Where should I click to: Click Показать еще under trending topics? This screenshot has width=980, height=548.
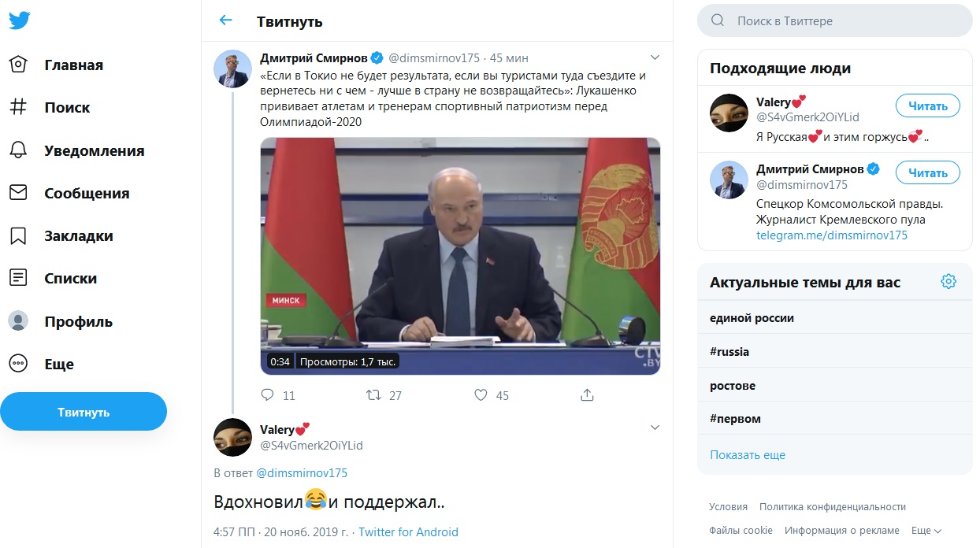[x=748, y=455]
